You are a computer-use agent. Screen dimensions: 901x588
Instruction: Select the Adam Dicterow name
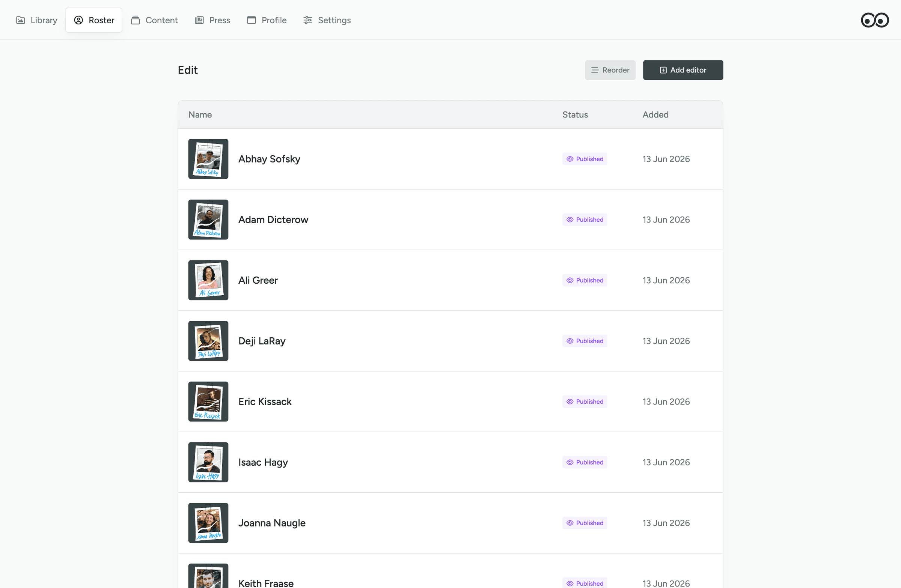point(273,220)
